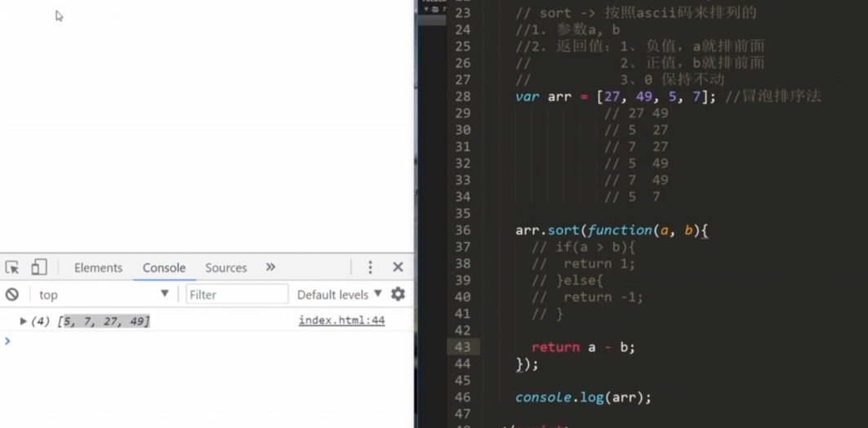Screen dimensions: 868x428
Task: Open console settings gear
Action: tap(398, 294)
